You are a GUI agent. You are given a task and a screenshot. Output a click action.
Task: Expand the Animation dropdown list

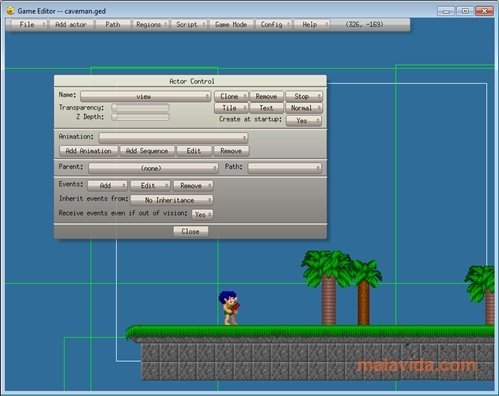point(173,138)
